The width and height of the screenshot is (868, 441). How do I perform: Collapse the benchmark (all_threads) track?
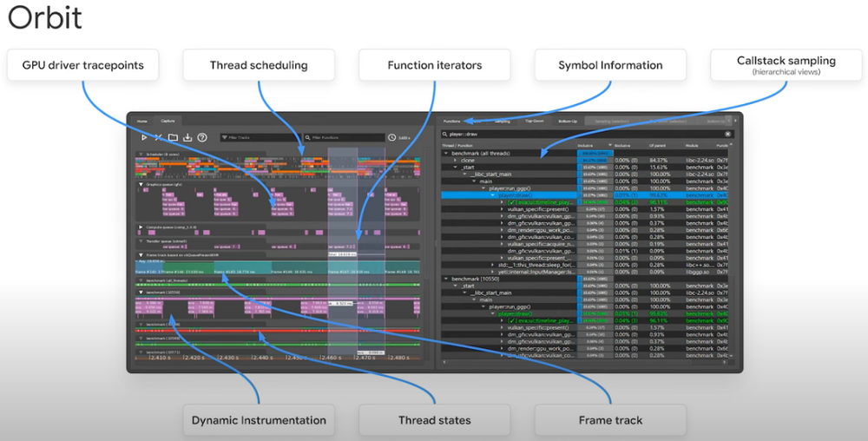point(141,280)
